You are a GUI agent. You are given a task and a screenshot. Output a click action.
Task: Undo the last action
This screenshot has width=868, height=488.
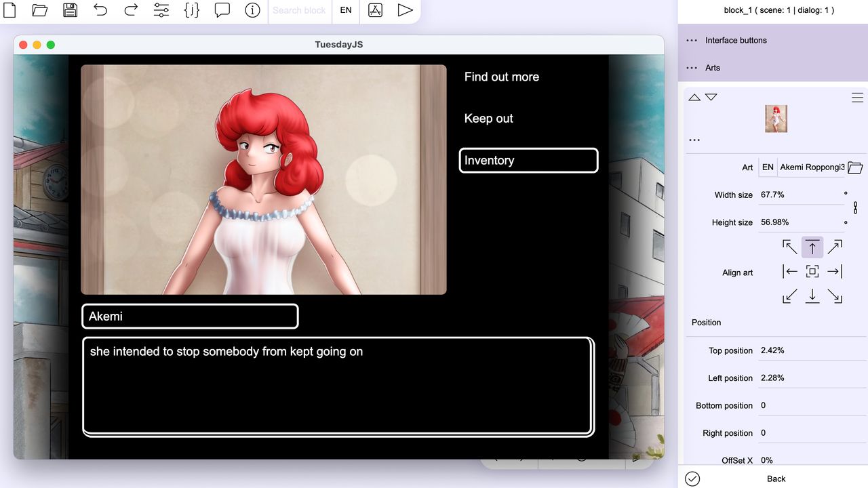tap(100, 10)
